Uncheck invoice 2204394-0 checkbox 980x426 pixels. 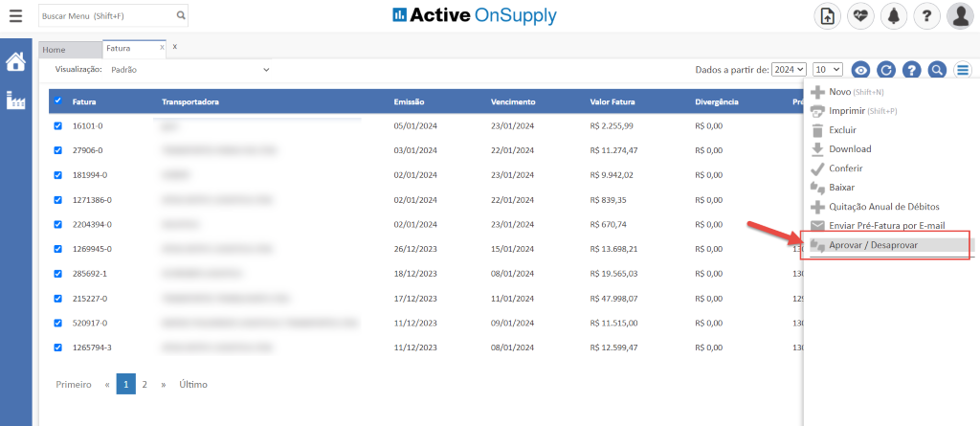click(x=58, y=224)
